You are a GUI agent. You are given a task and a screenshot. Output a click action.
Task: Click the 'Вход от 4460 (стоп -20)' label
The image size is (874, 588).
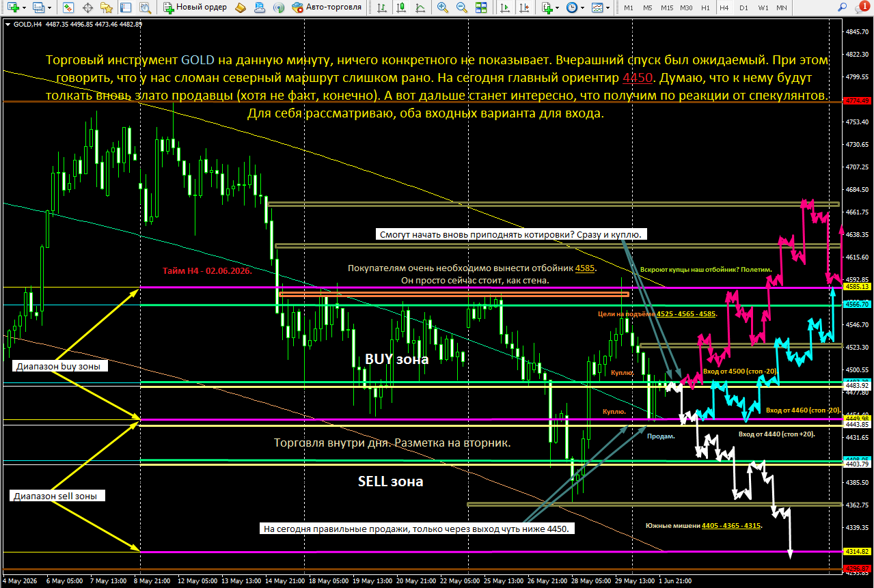[x=803, y=410]
